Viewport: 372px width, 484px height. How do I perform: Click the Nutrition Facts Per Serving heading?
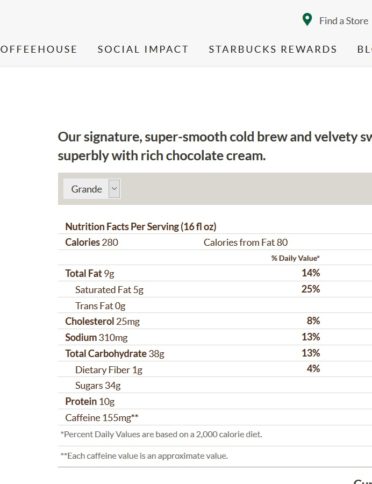tap(141, 227)
